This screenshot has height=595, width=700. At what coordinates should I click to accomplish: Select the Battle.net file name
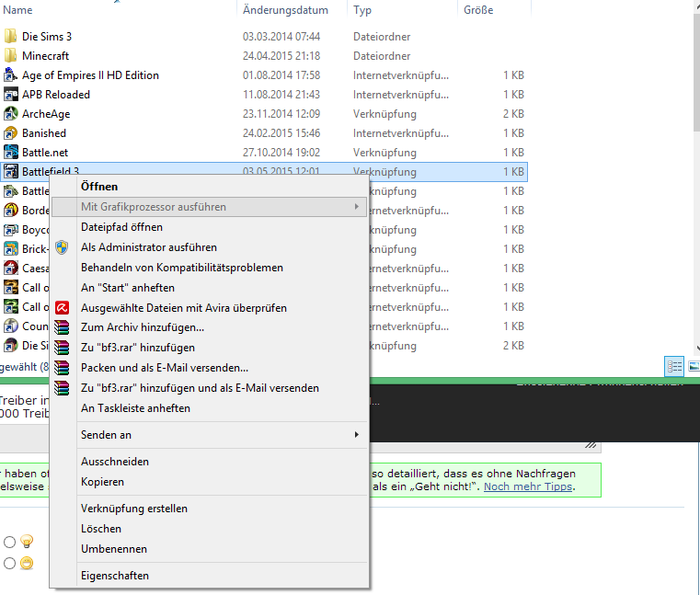[45, 153]
